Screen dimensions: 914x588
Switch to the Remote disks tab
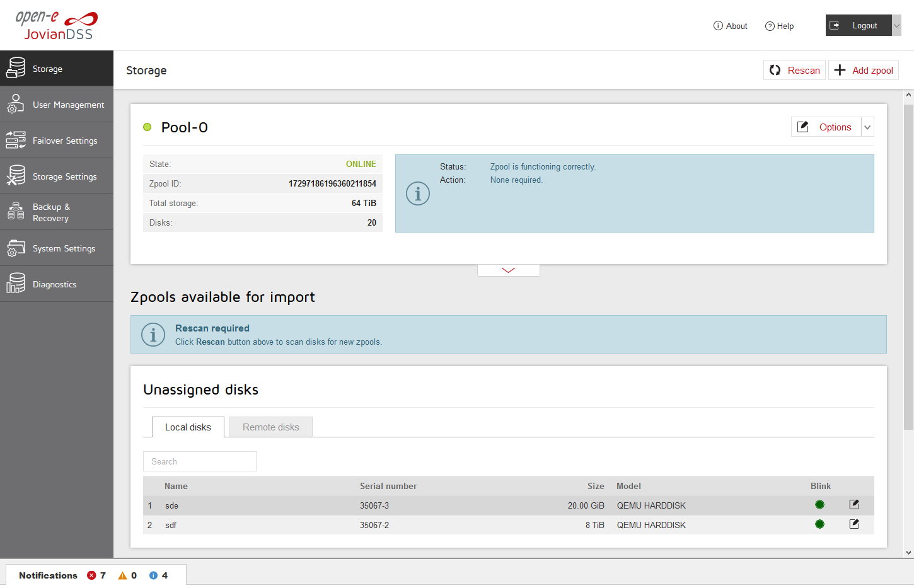[x=271, y=427]
